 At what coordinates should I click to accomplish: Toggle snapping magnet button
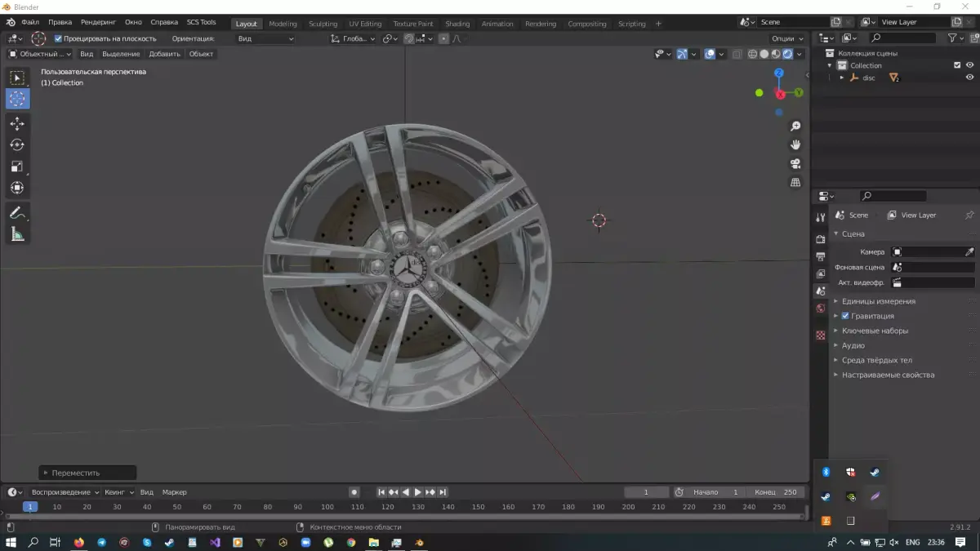click(x=409, y=38)
